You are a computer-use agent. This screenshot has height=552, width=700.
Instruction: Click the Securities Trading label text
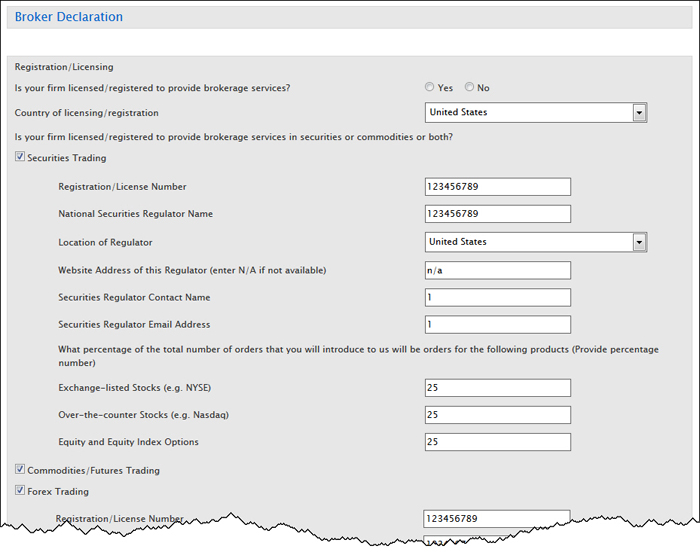point(67,158)
